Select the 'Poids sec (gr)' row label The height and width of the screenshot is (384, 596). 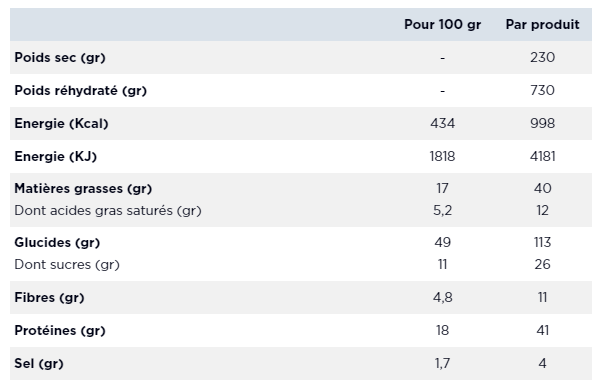click(60, 57)
